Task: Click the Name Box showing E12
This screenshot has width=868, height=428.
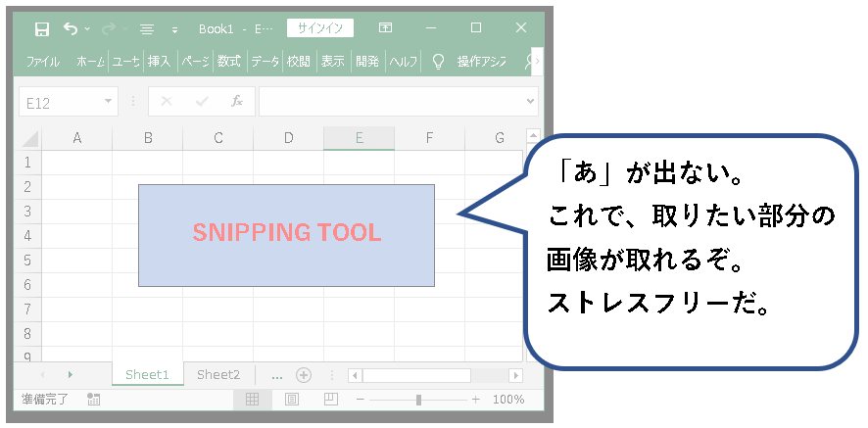Action: tap(69, 102)
